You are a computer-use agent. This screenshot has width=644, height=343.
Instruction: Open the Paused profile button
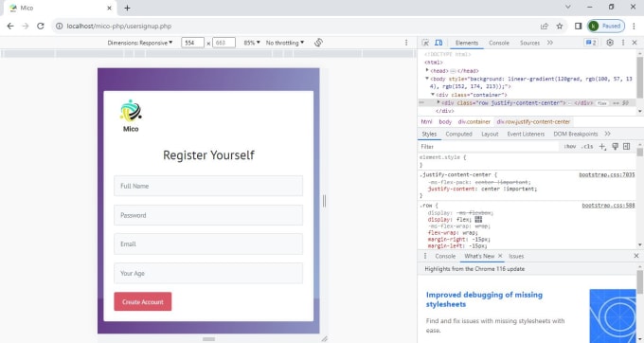(x=606, y=26)
